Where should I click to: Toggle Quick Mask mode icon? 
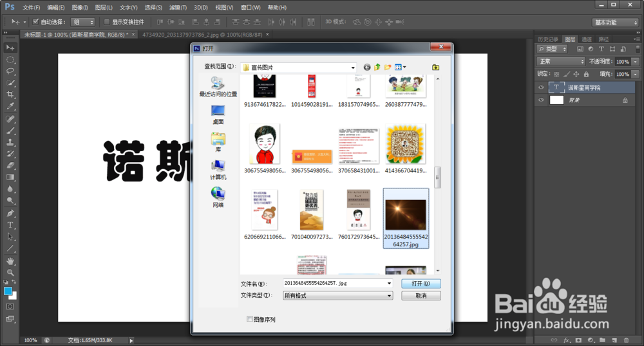(x=10, y=307)
